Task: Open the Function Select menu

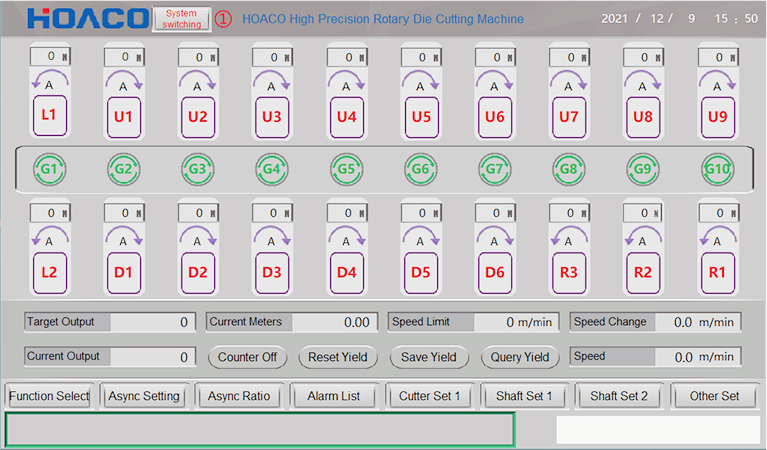Action: (x=49, y=396)
